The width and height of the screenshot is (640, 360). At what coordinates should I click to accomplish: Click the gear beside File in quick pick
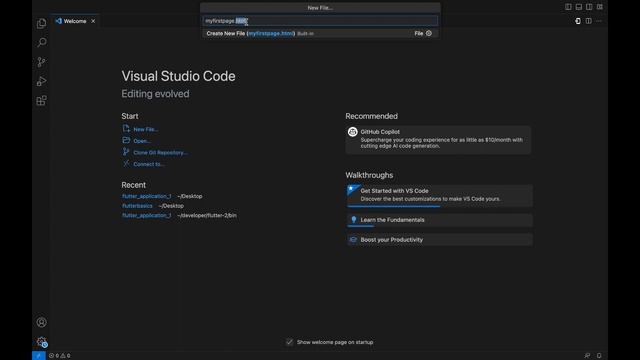[x=429, y=33]
